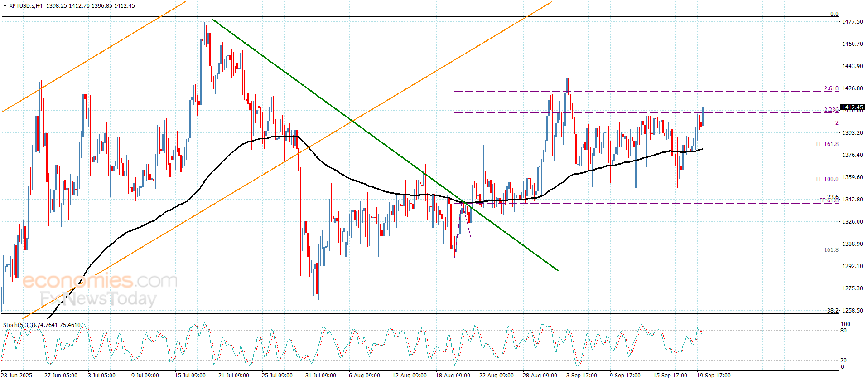Screen dimensions: 868x381
Task: Click the 22 Aug 09:00 time label
Action: [x=497, y=375]
